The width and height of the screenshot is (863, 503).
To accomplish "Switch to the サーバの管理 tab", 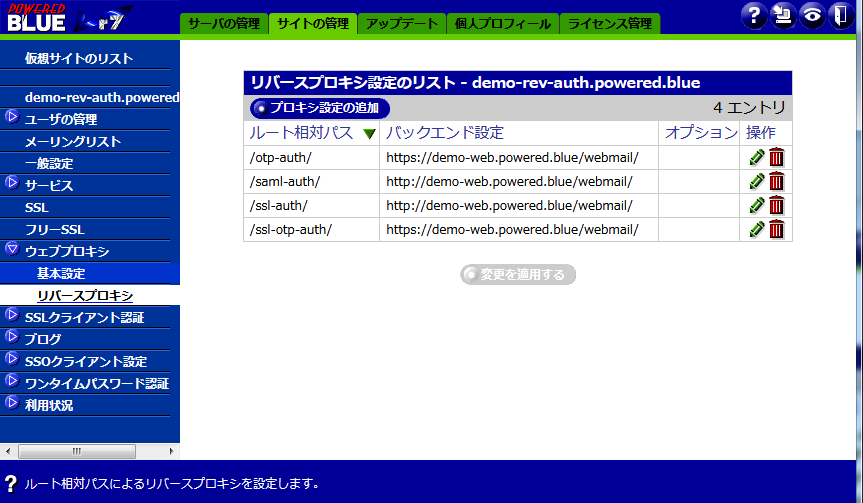I will click(x=224, y=24).
